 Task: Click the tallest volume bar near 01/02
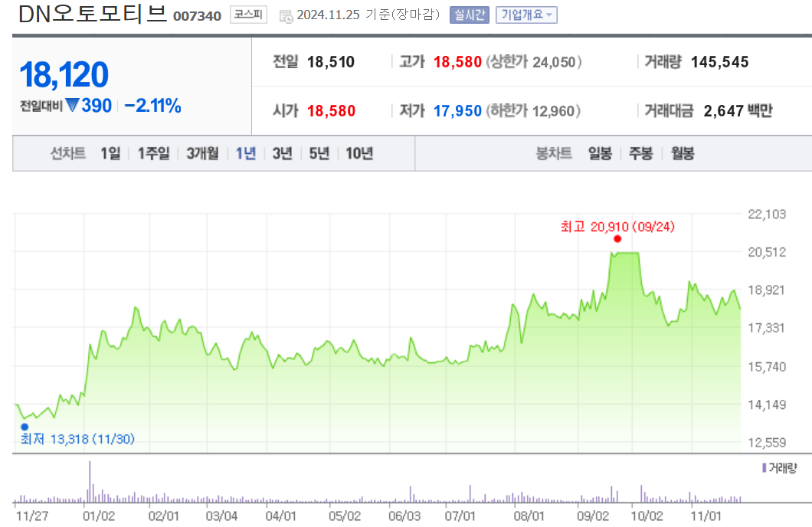pyautogui.click(x=90, y=482)
